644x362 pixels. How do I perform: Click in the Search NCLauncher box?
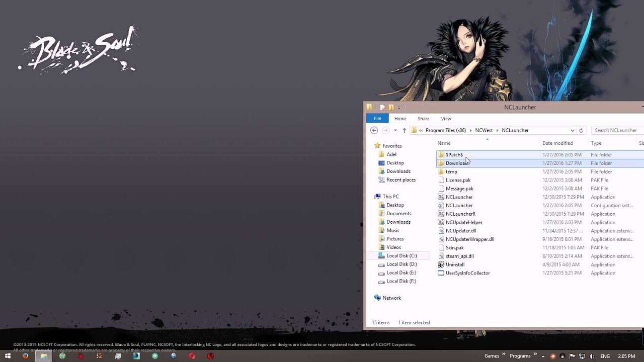tap(617, 130)
